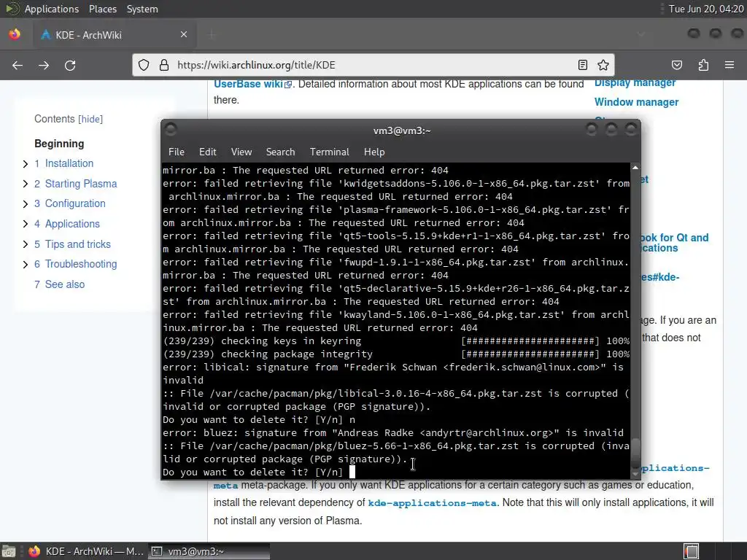The height and width of the screenshot is (560, 747).
Task: Open the Display manager related link
Action: click(x=635, y=83)
